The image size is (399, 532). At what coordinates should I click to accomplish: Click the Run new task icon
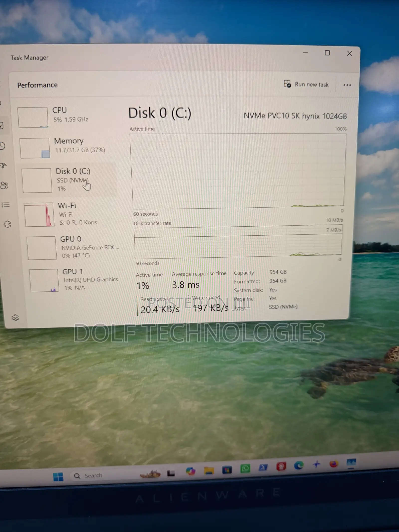click(287, 84)
